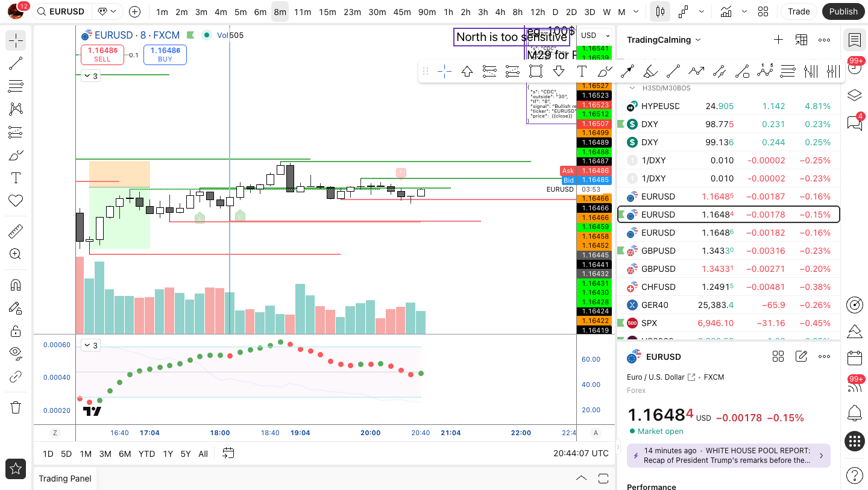
Task: Select the text T tool in floating toolbar
Action: click(582, 72)
